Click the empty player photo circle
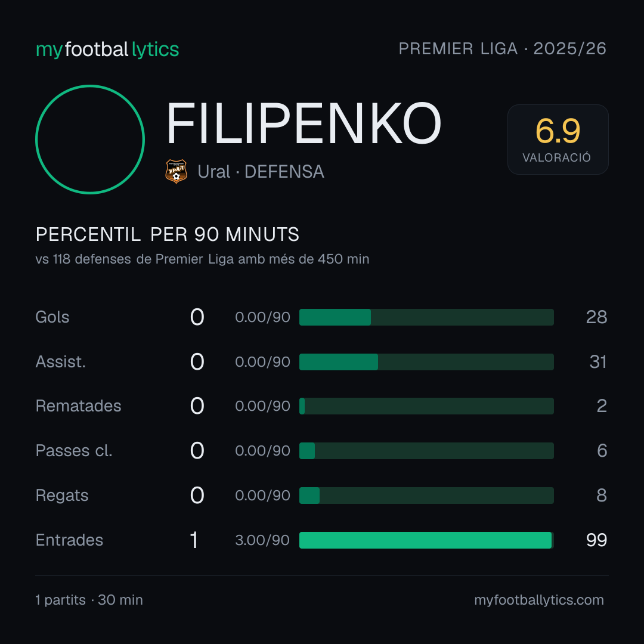 coord(90,139)
